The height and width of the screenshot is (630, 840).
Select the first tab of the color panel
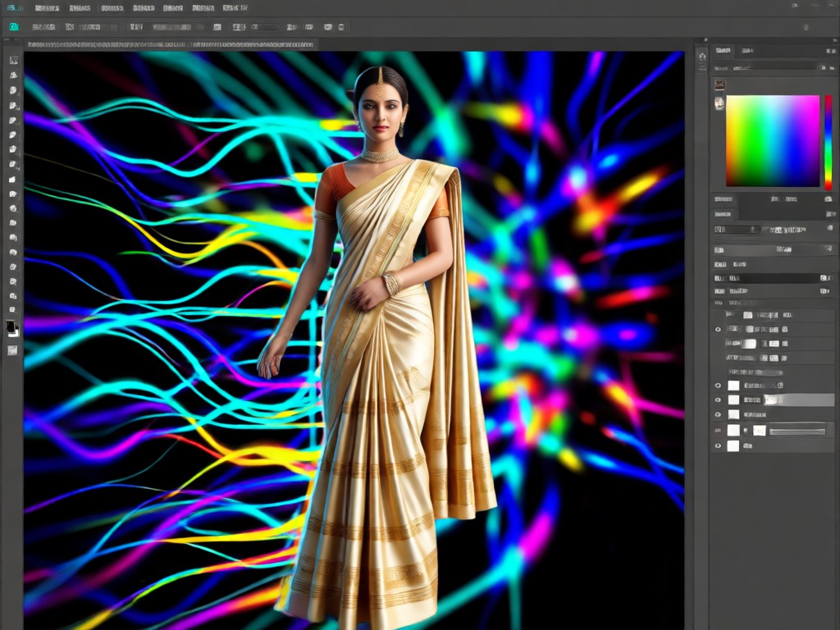click(x=724, y=50)
